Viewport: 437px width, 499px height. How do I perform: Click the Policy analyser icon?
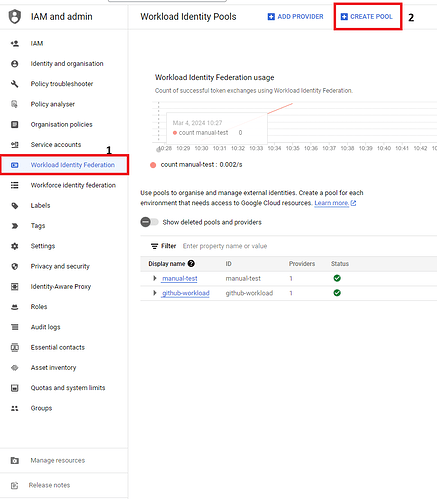pos(15,104)
